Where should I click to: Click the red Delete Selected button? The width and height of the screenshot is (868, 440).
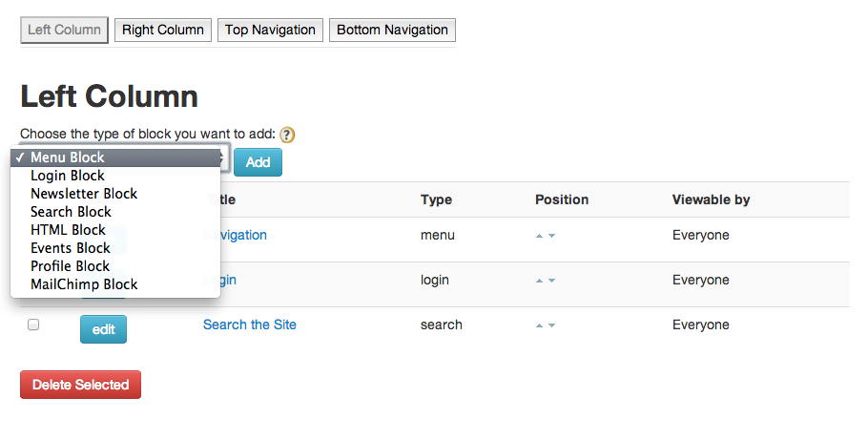(81, 385)
